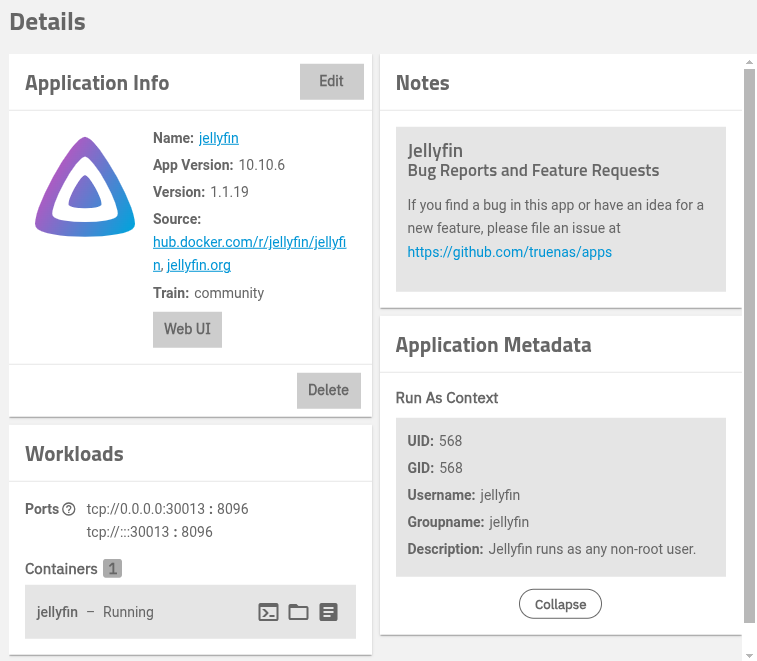The height and width of the screenshot is (661, 757).
Task: Select the jellyfin Running container row
Action: (x=140, y=612)
